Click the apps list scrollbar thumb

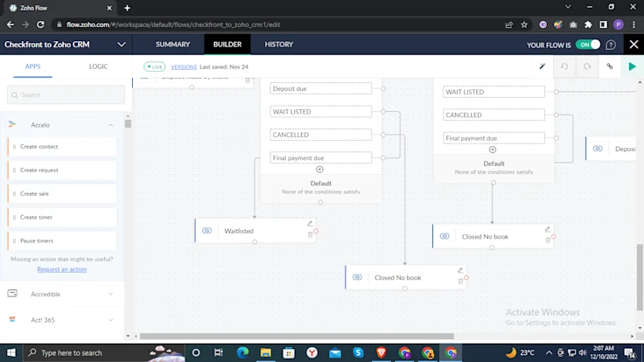click(x=128, y=123)
